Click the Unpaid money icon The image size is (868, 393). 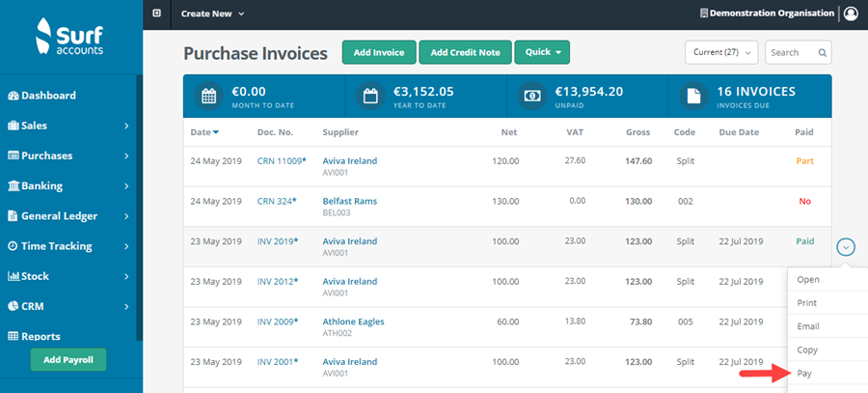coord(531,97)
